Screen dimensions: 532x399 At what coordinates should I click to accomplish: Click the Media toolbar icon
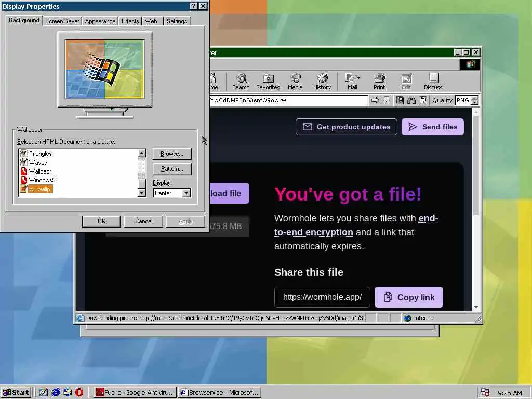[x=295, y=82]
